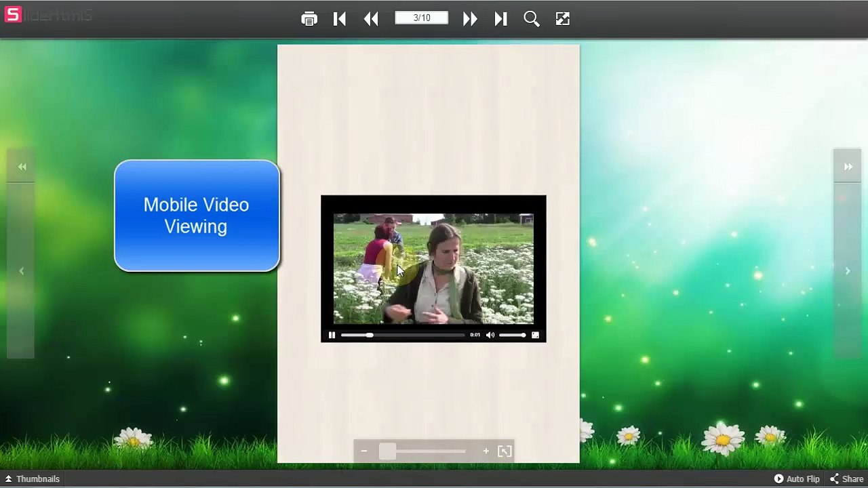Viewport: 868px width, 488px height.
Task: Zoom in with plus button
Action: pyautogui.click(x=486, y=451)
